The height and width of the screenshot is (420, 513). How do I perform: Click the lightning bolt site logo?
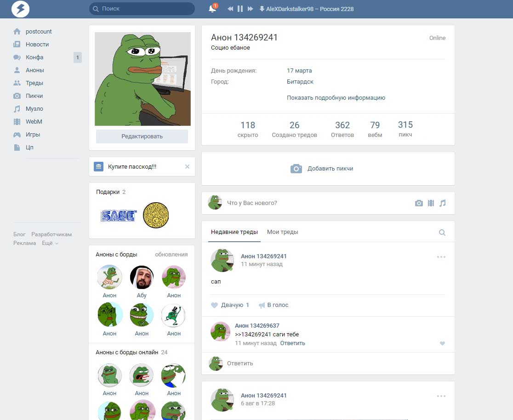(20, 9)
